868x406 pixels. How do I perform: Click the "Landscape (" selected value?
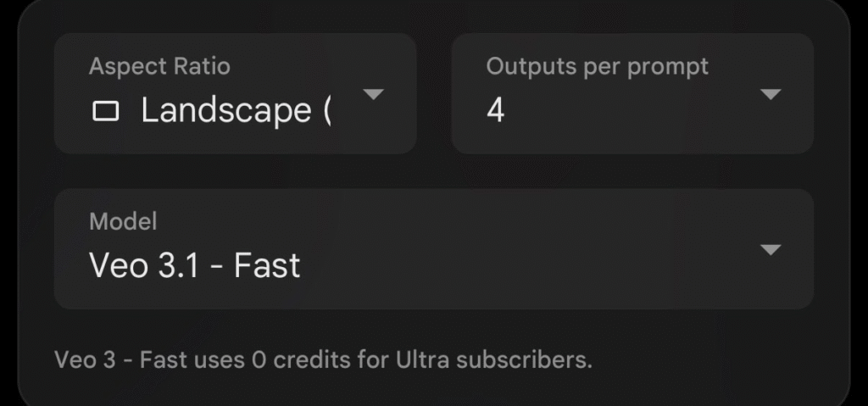point(236,111)
